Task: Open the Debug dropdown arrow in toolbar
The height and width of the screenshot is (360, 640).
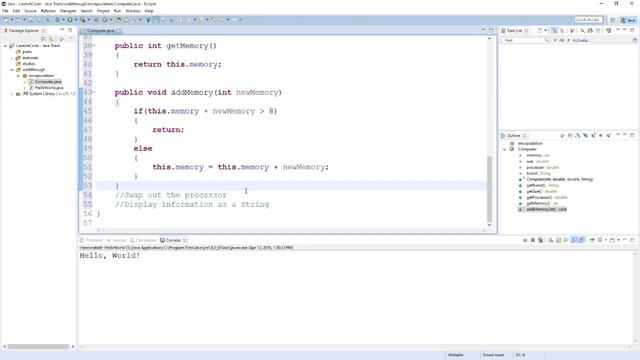Action: click(63, 20)
